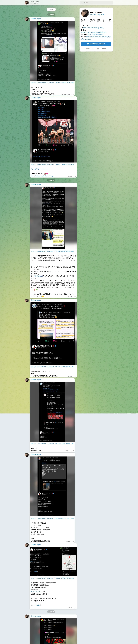Click the 18:27 timestamp of first post
The image size is (138, 644).
(x=72, y=94)
